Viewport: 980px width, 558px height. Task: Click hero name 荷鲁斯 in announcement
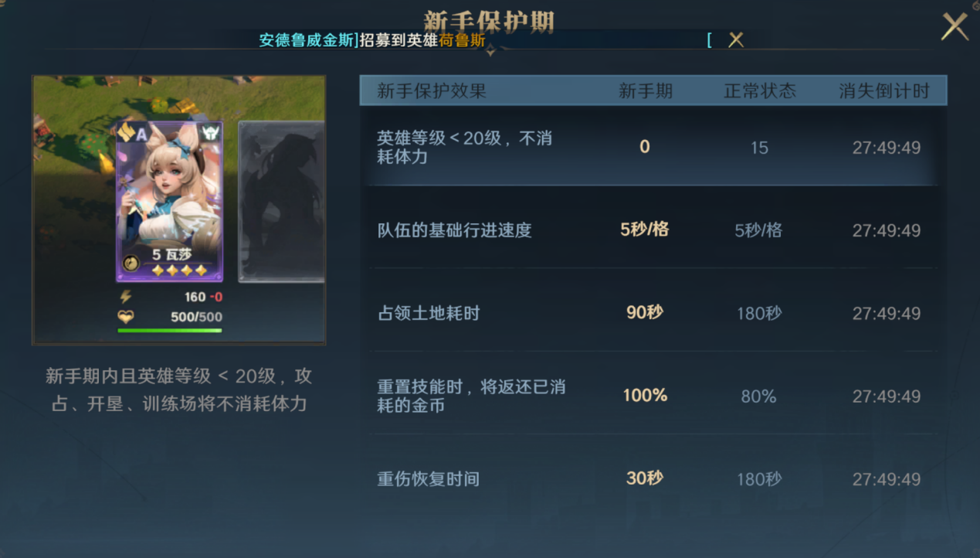coord(462,40)
